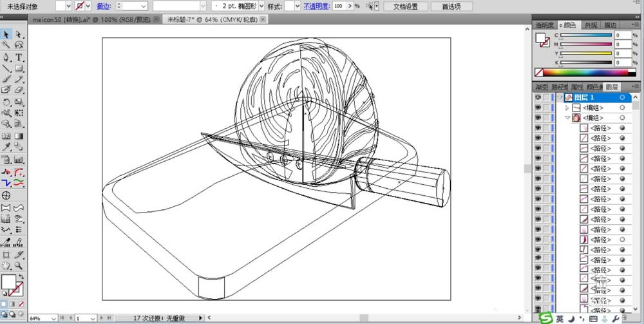Set paint to None in toolbox
The width and height of the screenshot is (644, 324).
(x=21, y=304)
